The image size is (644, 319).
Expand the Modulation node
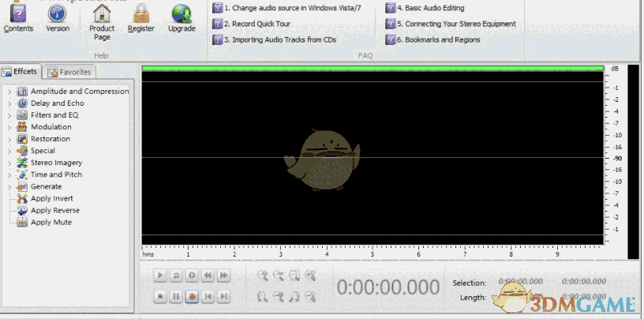(x=9, y=127)
